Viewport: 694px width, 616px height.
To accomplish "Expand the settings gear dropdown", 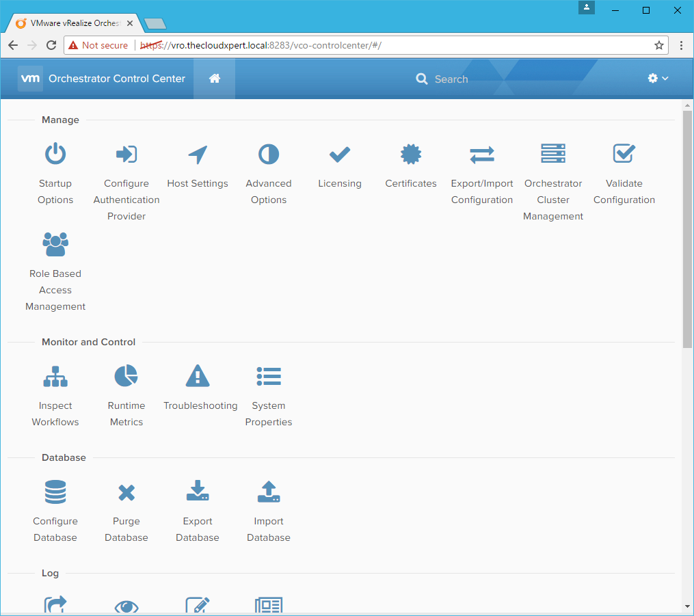I will (658, 79).
